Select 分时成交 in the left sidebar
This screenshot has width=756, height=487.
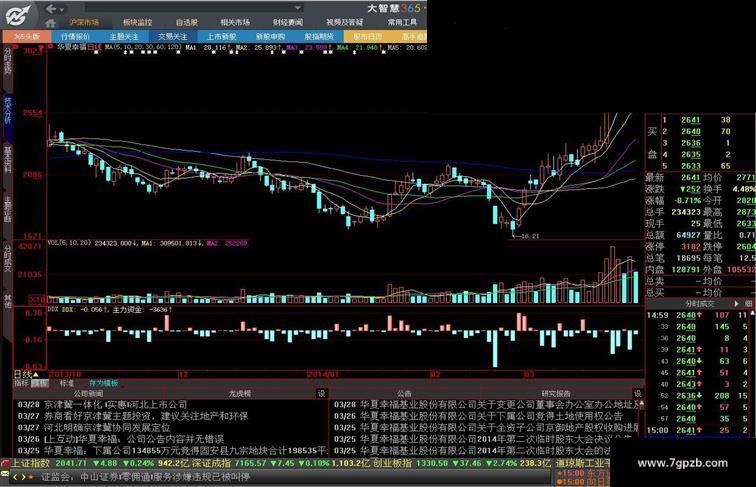7,258
